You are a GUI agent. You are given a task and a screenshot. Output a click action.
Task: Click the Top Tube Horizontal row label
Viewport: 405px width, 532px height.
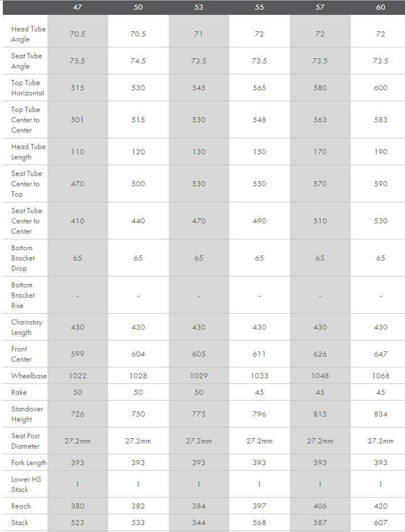point(27,88)
